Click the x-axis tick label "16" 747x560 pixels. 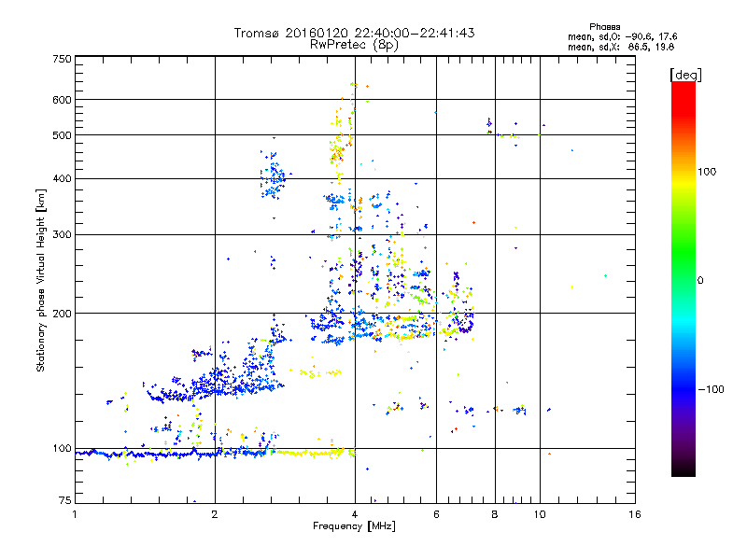635,514
